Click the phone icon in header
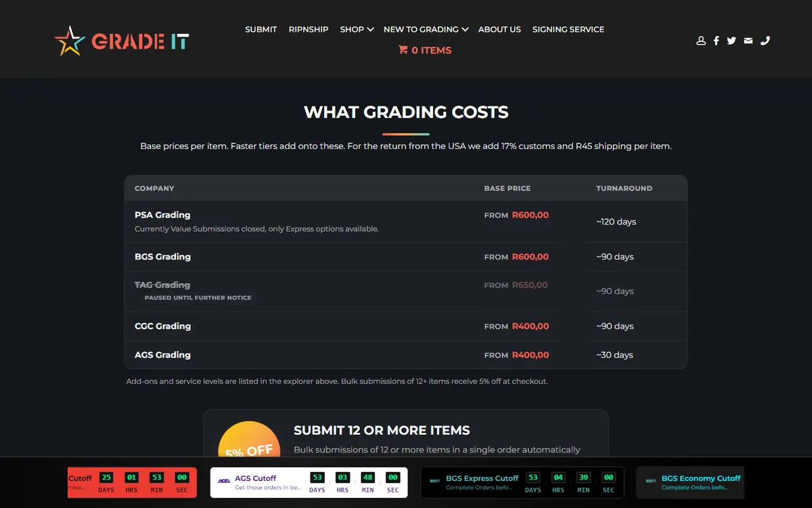This screenshot has width=812, height=508. coord(765,41)
